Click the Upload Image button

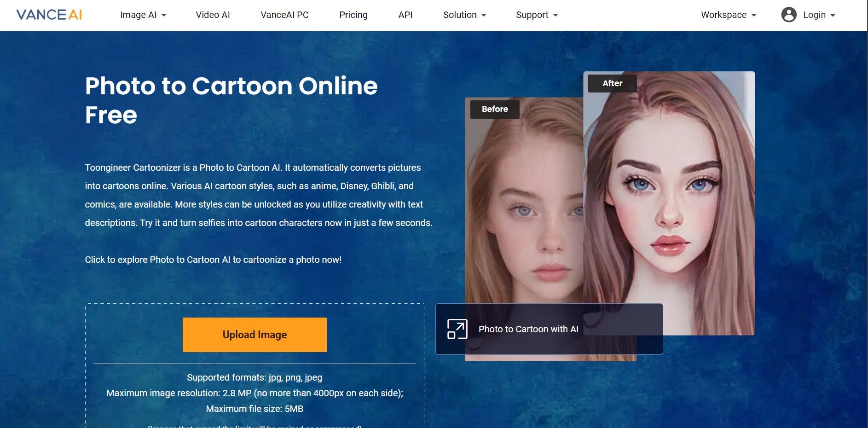click(x=255, y=335)
